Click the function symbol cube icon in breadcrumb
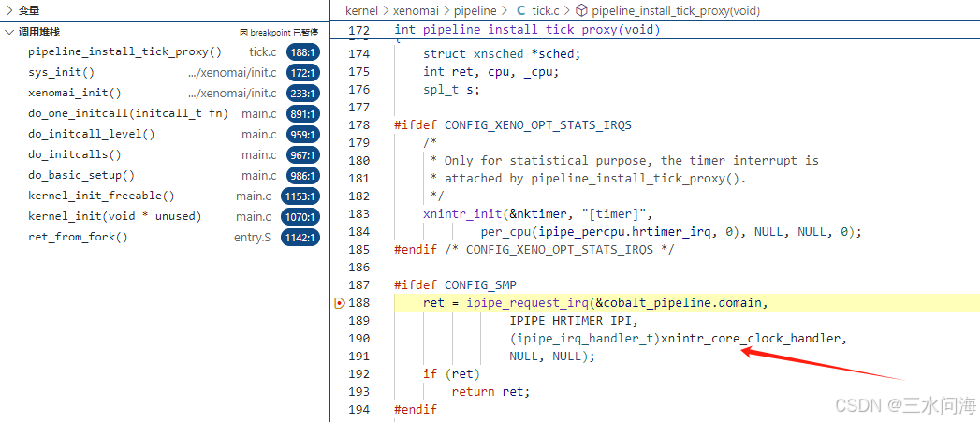 tap(581, 10)
